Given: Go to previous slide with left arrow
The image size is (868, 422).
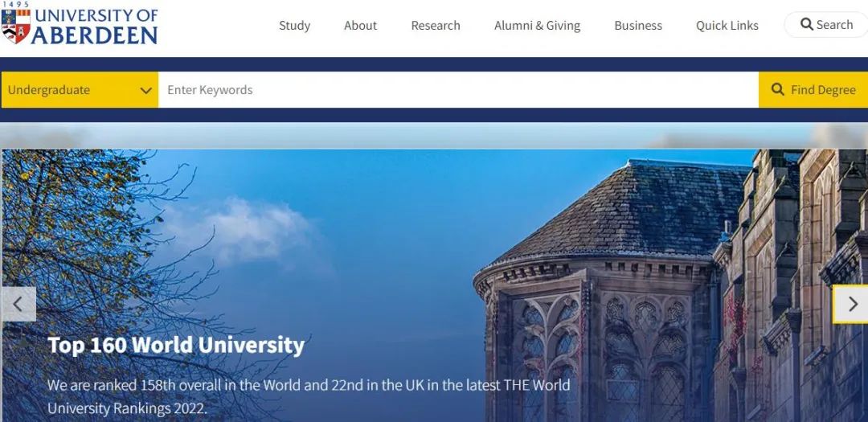Looking at the screenshot, I should point(18,304).
